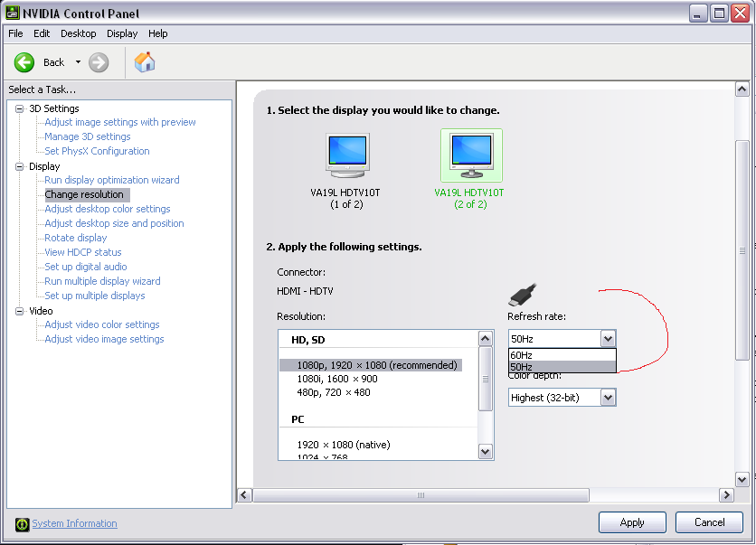Open Set up digital audio
The width and height of the screenshot is (756, 545).
(x=86, y=267)
